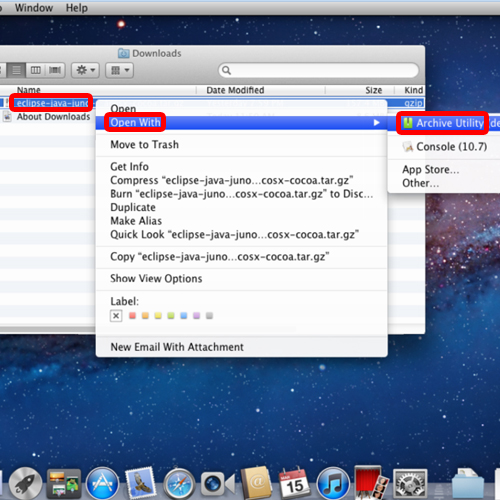Click the Archive Utility green icon
This screenshot has height=500, width=500.
408,123
